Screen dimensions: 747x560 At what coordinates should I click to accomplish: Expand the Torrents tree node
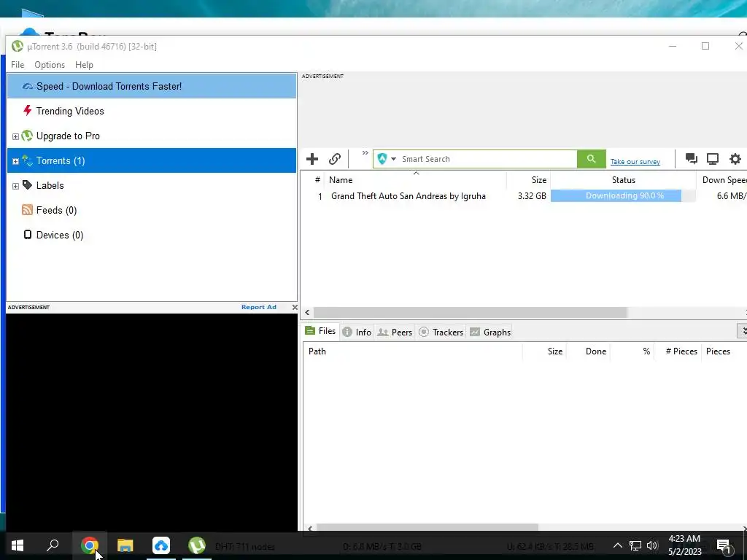pos(15,161)
